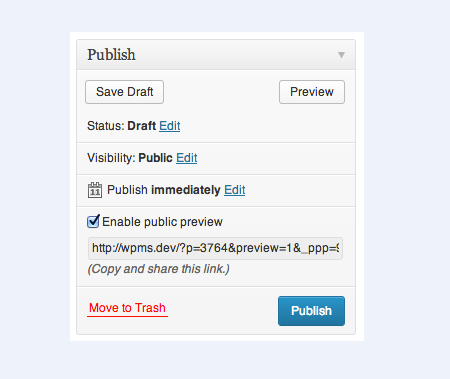
Task: Click the Status: label text
Action: tap(106, 126)
